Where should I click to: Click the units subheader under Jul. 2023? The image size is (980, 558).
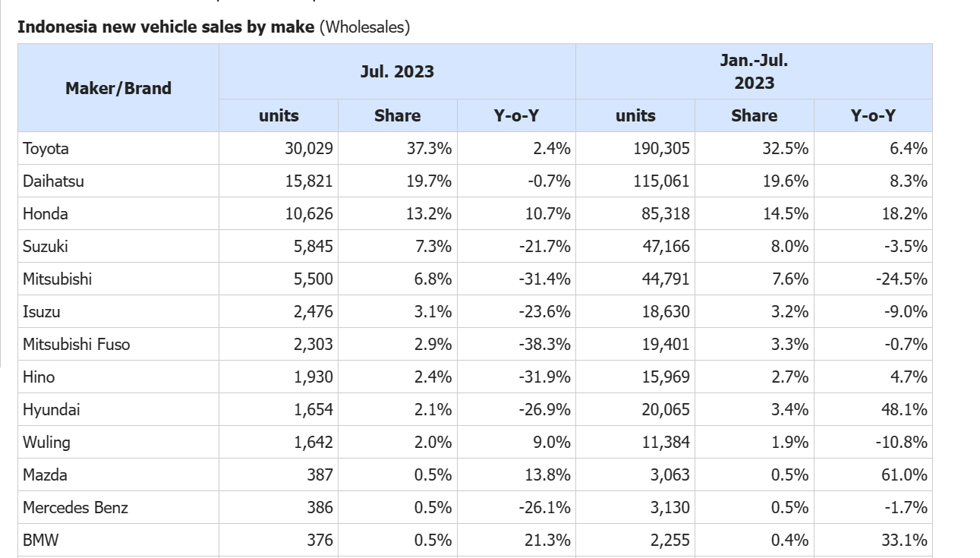(x=279, y=115)
